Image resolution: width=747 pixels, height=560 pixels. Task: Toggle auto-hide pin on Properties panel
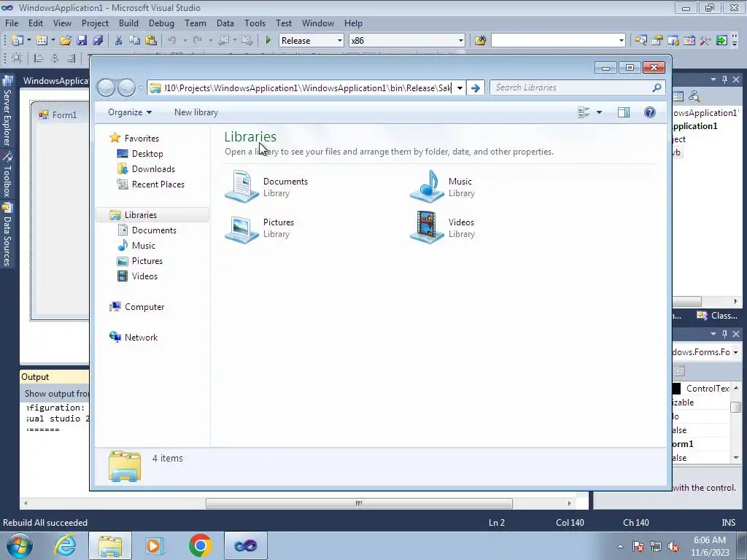[x=724, y=334]
